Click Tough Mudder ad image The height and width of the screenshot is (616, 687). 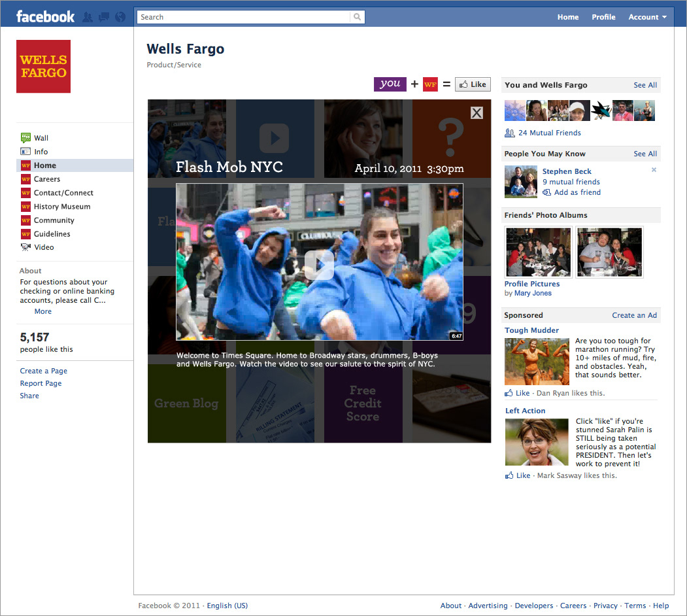point(537,362)
